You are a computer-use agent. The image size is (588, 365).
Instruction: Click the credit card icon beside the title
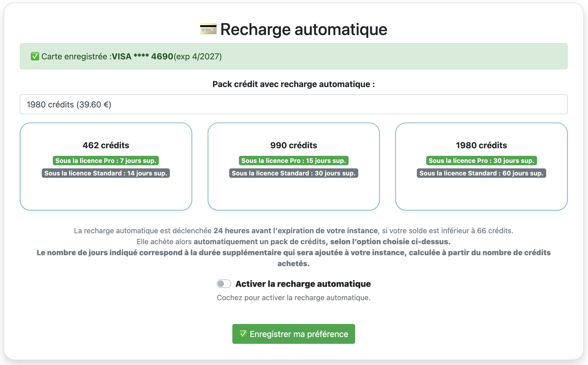click(208, 29)
